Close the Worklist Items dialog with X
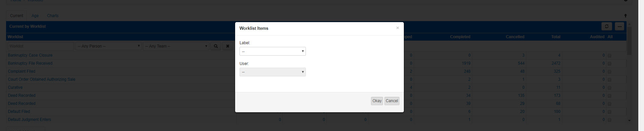 click(x=397, y=28)
